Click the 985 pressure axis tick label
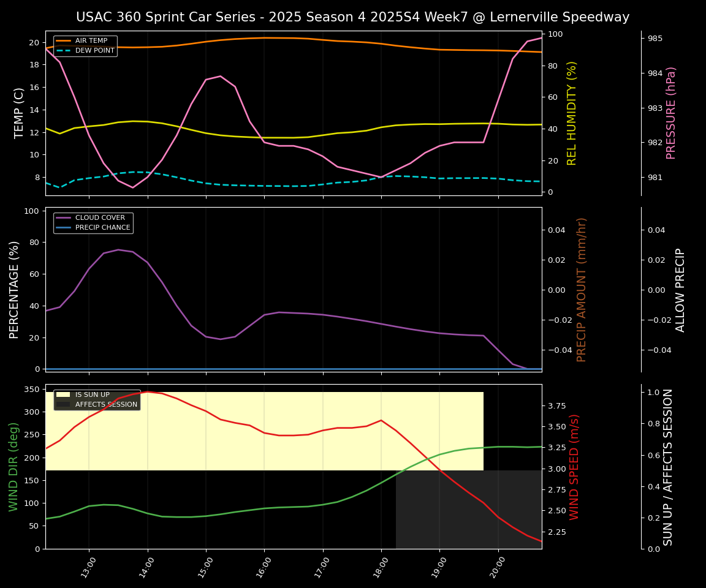The height and width of the screenshot is (588, 706). point(655,39)
